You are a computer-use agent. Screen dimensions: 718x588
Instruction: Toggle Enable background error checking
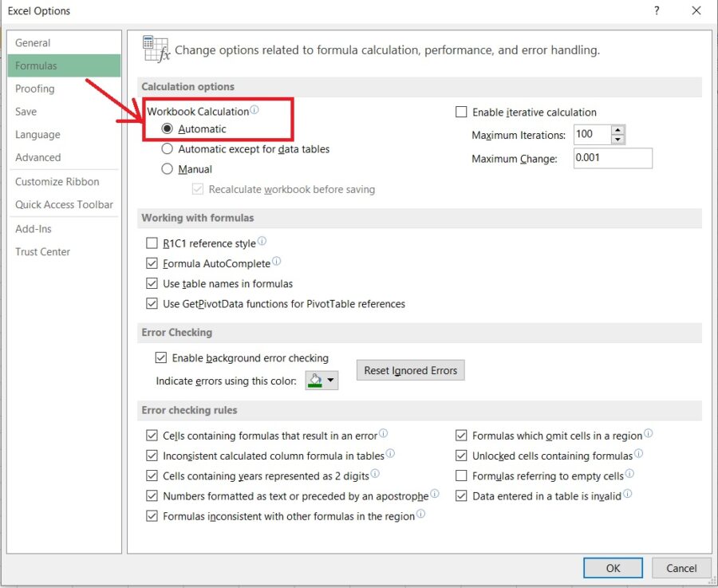(160, 357)
